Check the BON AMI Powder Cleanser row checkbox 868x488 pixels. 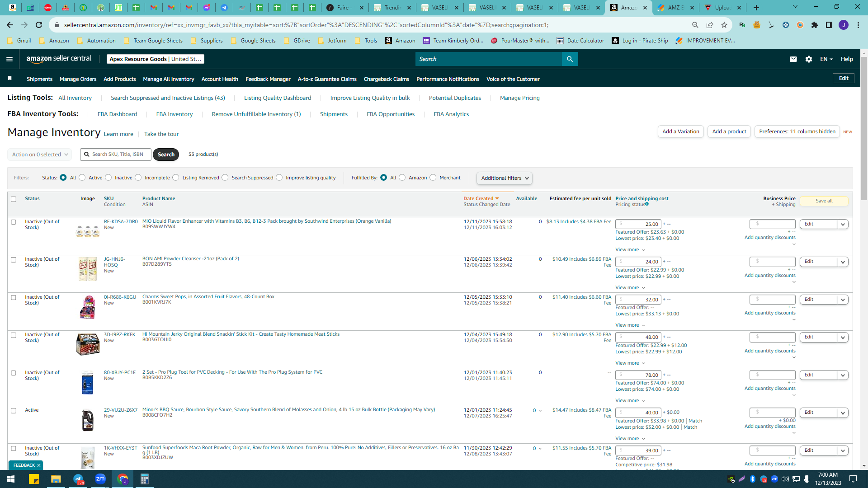tap(14, 260)
